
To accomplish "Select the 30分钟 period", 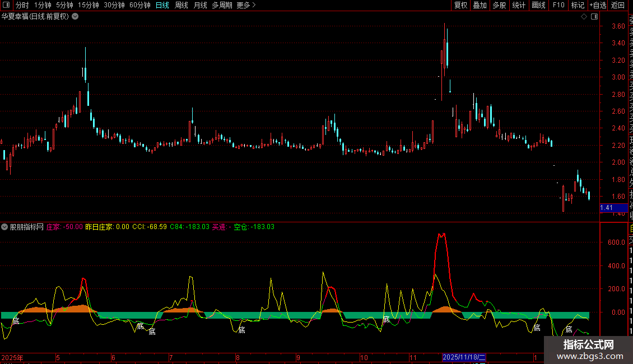I will point(114,5).
